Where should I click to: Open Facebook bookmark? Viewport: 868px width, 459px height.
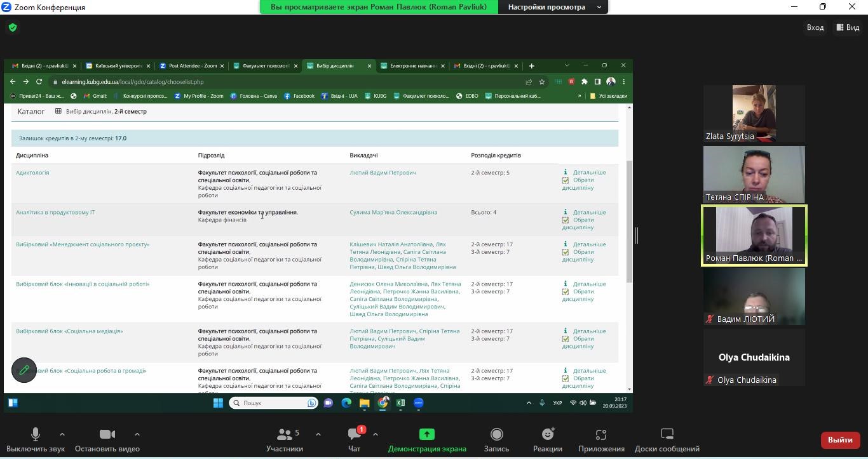tap(299, 96)
